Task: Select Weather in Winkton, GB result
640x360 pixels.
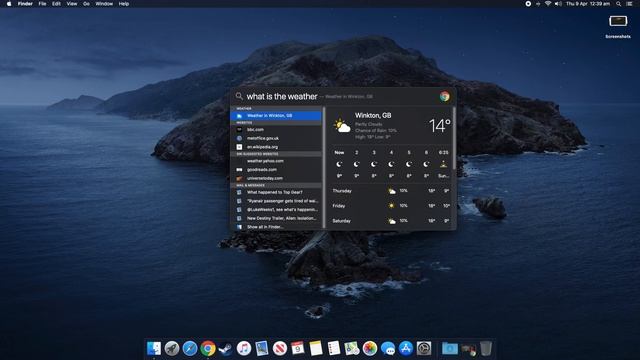Action: 276,116
